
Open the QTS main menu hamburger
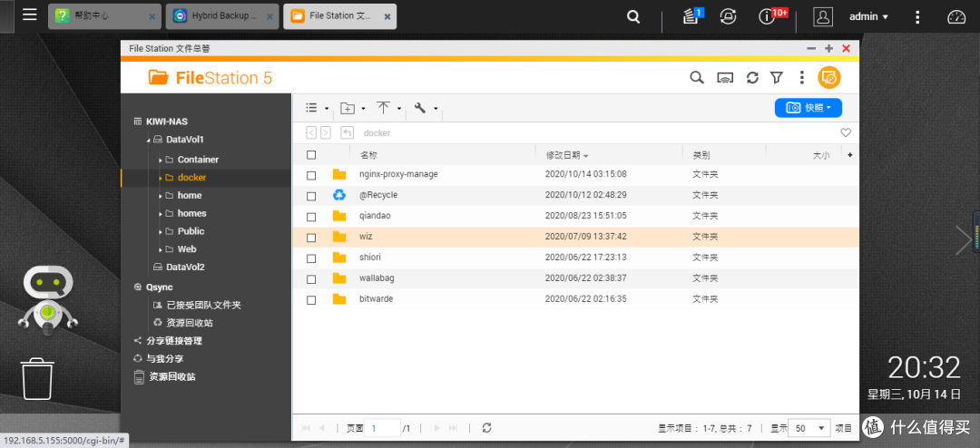(29, 15)
